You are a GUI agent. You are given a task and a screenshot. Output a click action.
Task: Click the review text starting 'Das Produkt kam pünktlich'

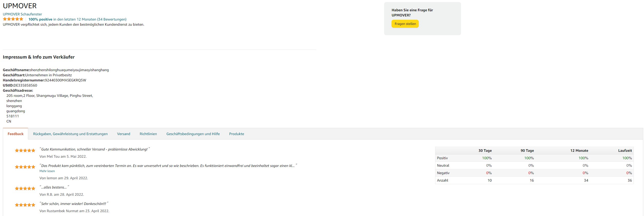168,166
